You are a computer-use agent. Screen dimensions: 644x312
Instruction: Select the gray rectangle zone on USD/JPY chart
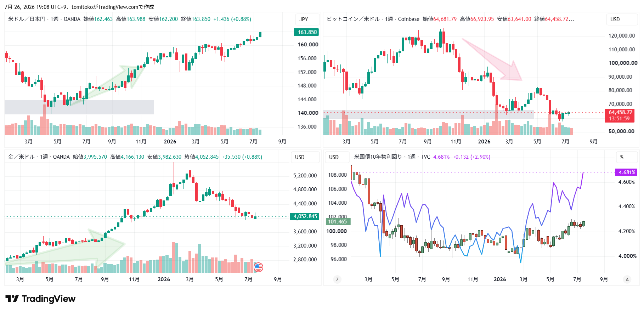[79, 107]
